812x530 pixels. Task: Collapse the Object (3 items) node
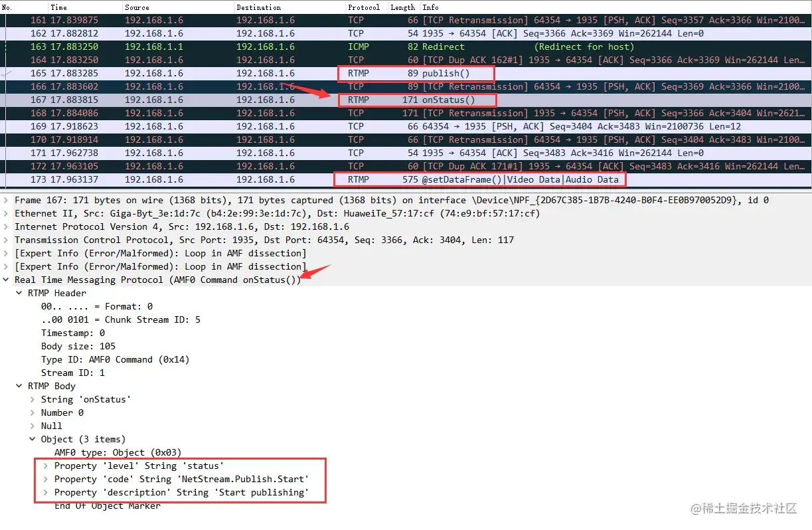[33, 439]
